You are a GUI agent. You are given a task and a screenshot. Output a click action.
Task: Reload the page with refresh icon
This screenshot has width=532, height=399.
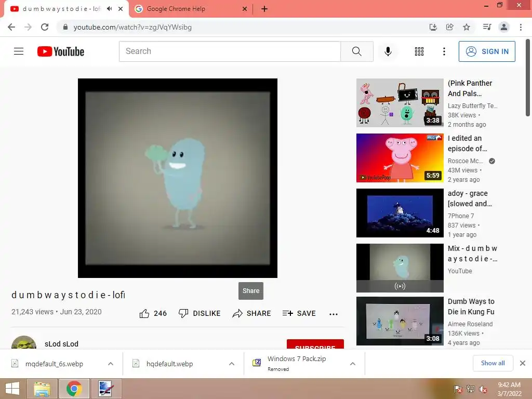point(45,27)
